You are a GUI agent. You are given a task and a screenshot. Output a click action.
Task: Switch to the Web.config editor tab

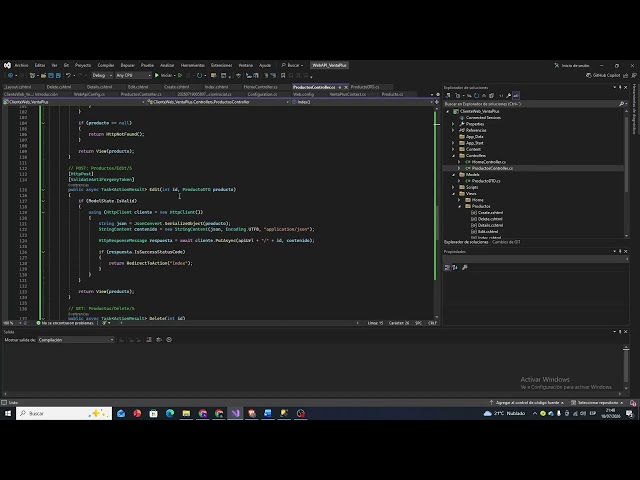(303, 94)
